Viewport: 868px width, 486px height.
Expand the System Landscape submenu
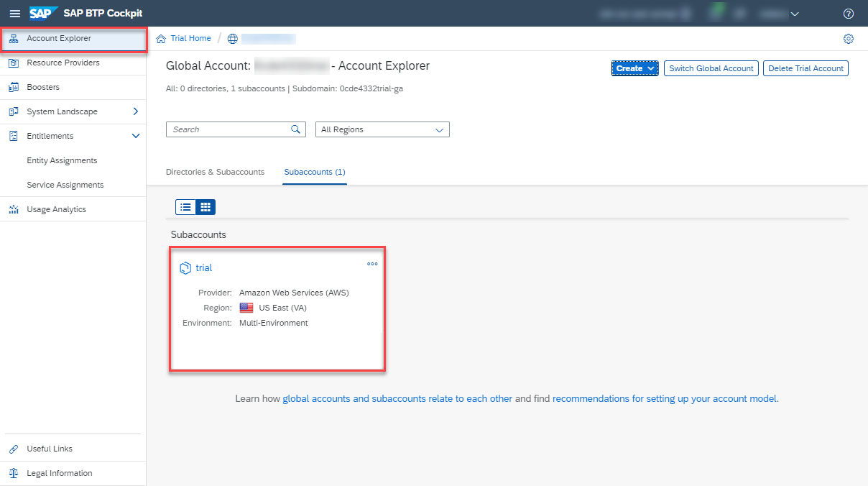tap(136, 111)
